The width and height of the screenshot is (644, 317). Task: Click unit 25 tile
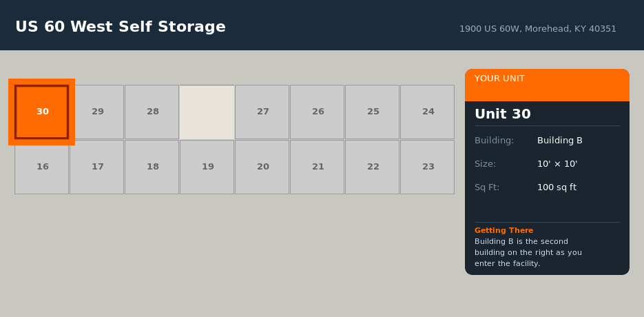point(373,112)
